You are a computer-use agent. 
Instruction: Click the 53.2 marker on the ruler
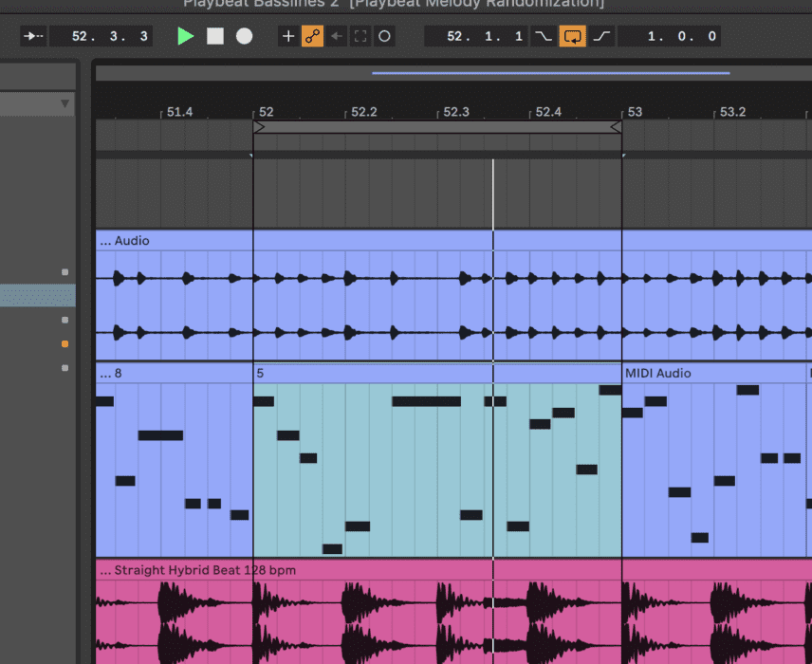pyautogui.click(x=732, y=112)
